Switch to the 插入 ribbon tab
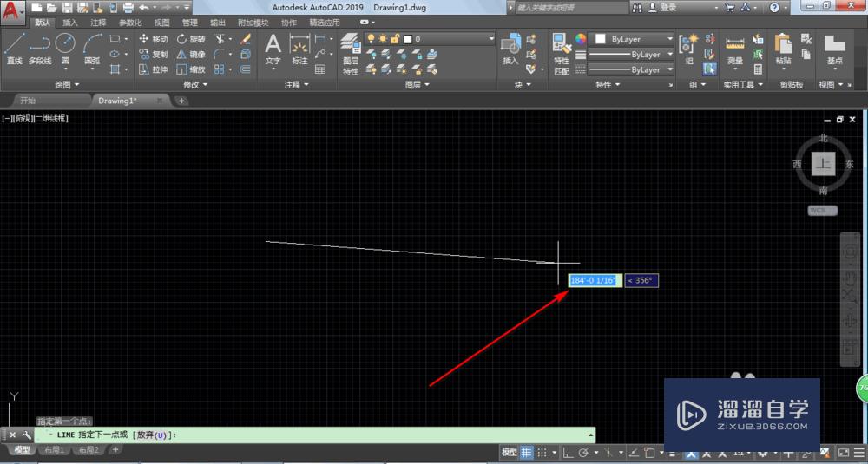This screenshot has width=868, height=464. point(70,23)
